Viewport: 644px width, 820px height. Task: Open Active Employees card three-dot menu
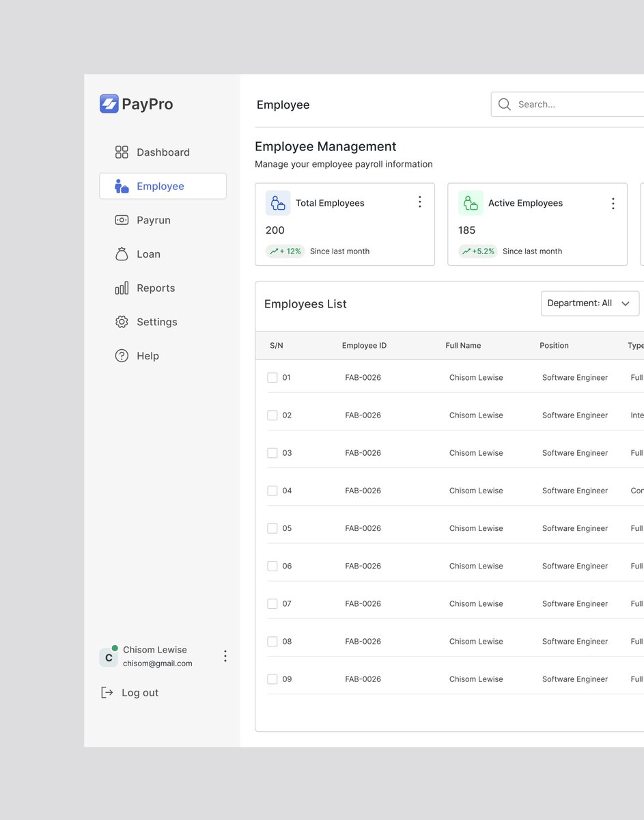click(x=613, y=203)
